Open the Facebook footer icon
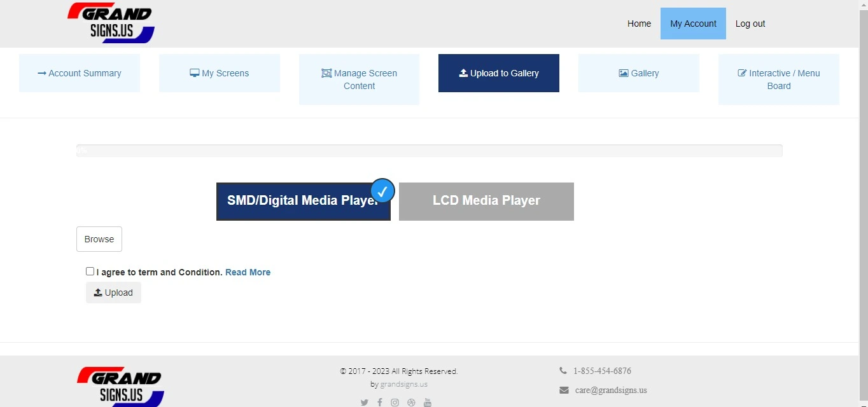Screen dimensions: 868x407 (380, 403)
